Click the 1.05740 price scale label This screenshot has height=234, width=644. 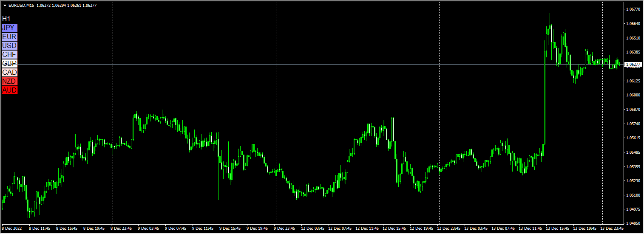point(633,124)
